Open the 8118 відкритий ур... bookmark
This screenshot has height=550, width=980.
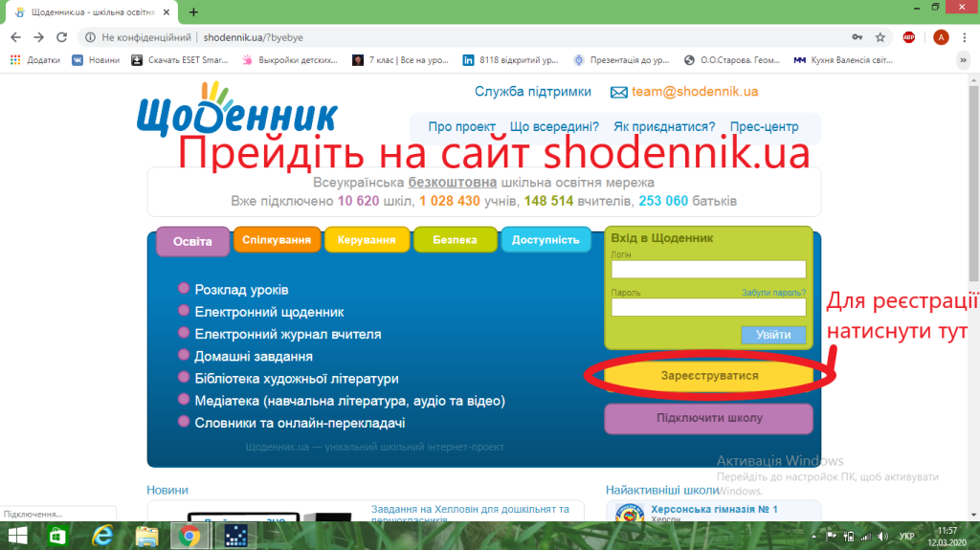click(x=511, y=60)
